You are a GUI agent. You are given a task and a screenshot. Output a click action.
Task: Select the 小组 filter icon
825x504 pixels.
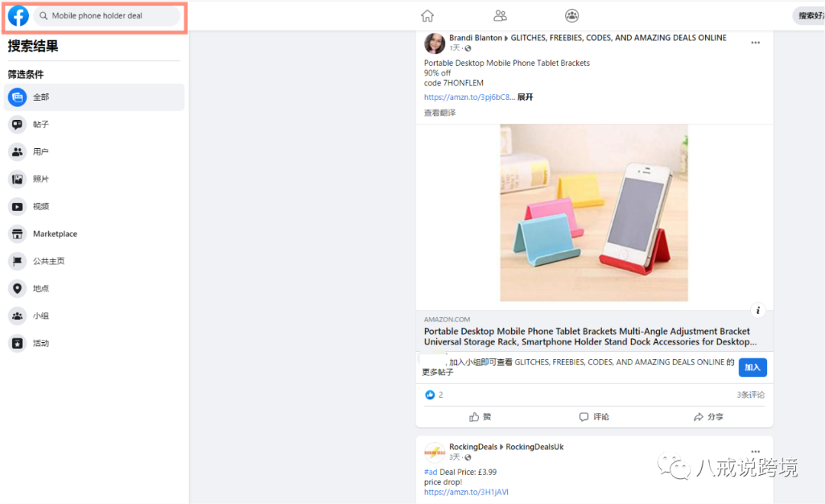coord(18,315)
